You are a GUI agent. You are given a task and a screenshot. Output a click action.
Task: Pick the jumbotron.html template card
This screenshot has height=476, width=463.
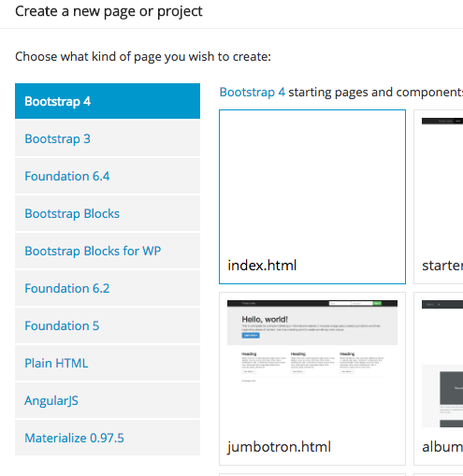tap(312, 379)
